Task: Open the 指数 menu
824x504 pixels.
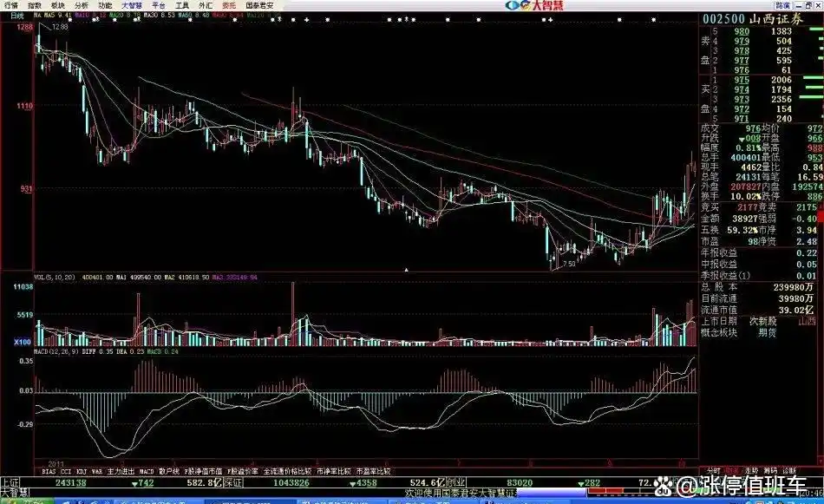Action: click(x=35, y=5)
